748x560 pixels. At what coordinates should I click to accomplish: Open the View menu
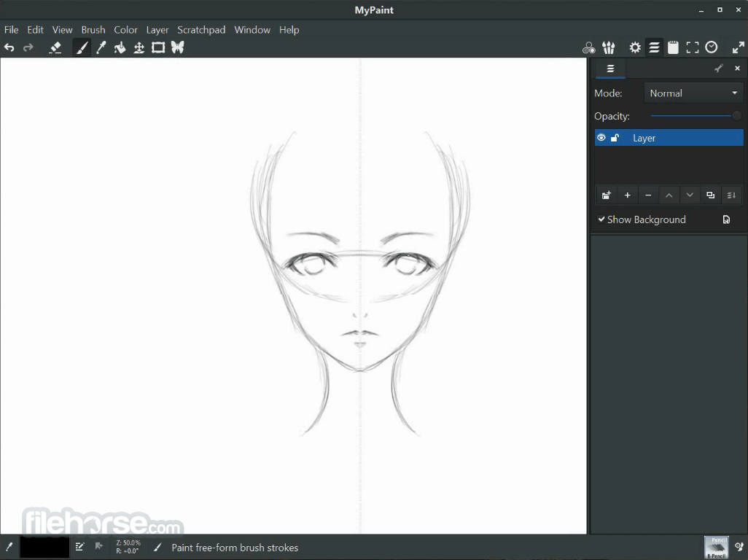63,30
